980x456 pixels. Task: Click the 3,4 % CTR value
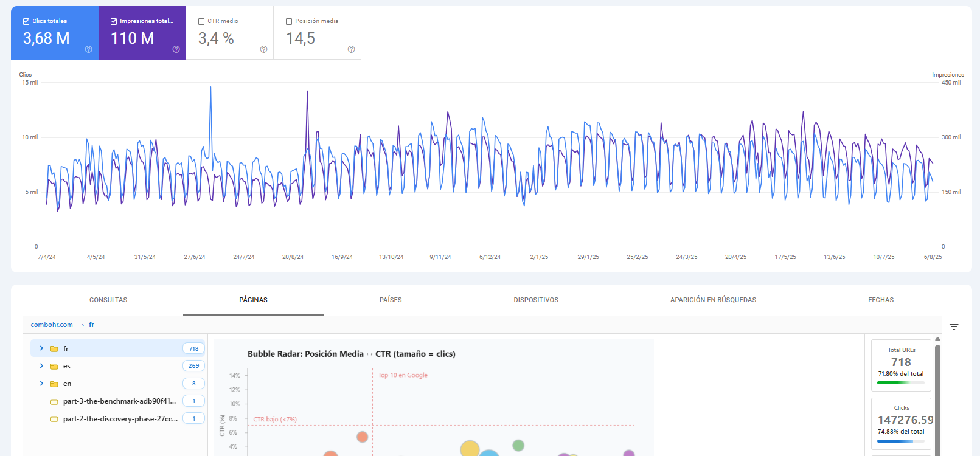click(216, 38)
